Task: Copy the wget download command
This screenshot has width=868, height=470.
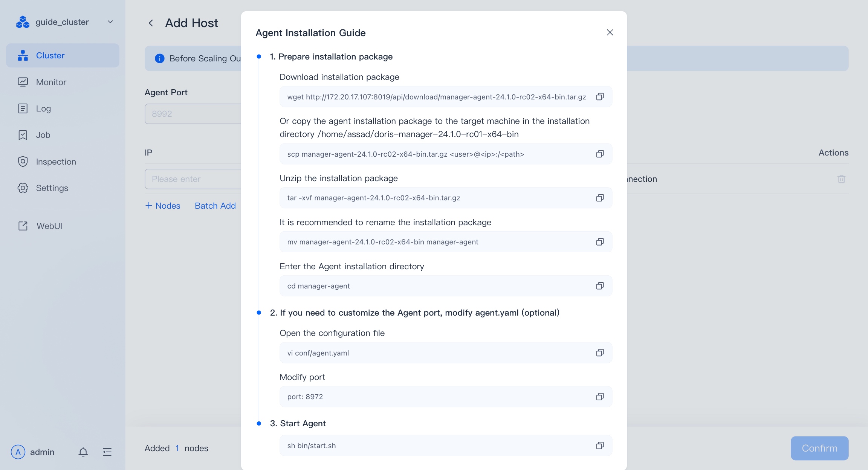Action: pos(600,97)
